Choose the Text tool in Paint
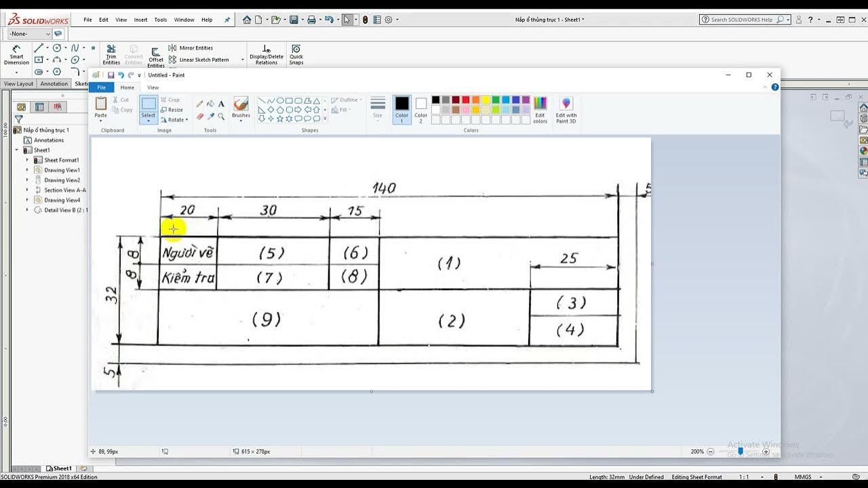This screenshot has height=488, width=868. [221, 104]
